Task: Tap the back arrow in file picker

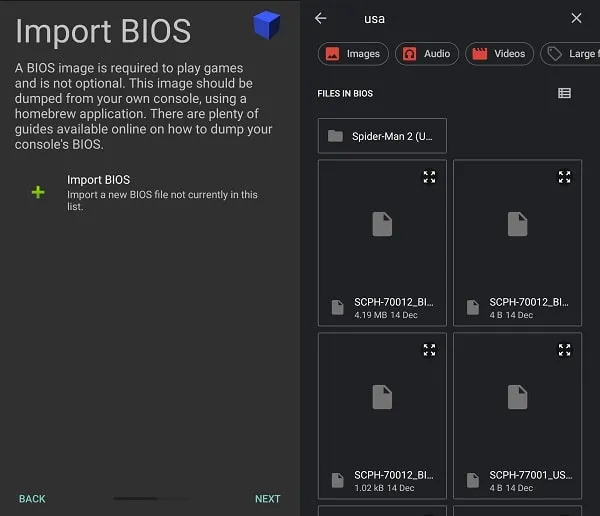Action: 320,18
